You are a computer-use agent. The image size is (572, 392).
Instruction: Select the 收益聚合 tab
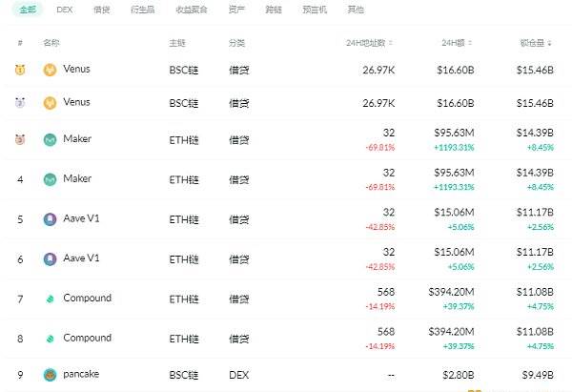point(192,10)
